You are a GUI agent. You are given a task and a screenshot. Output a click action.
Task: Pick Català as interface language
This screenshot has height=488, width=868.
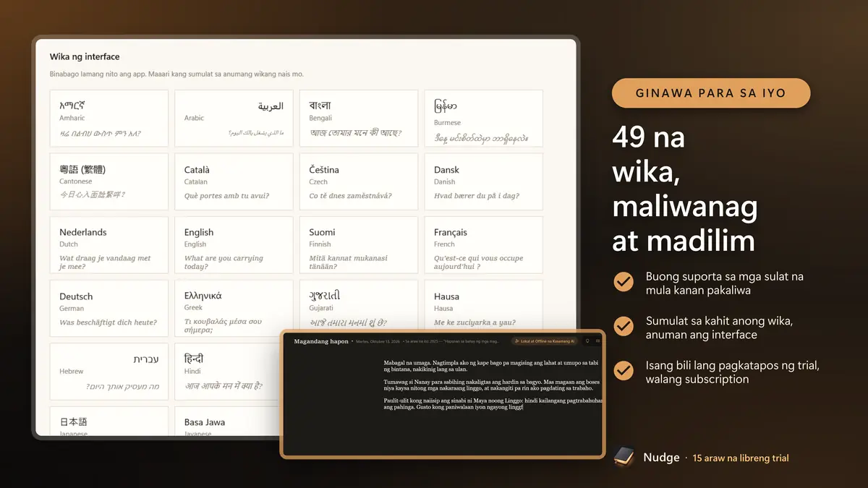234,181
